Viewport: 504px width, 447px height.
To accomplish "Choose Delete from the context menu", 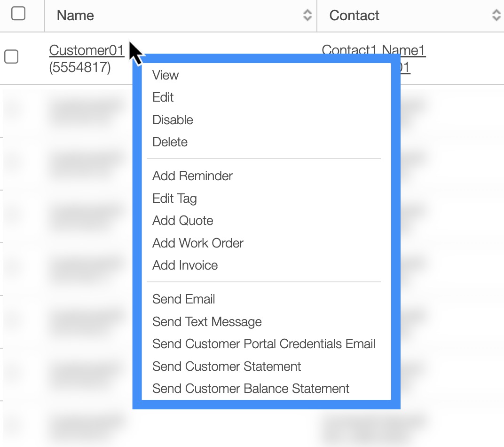I will click(170, 142).
